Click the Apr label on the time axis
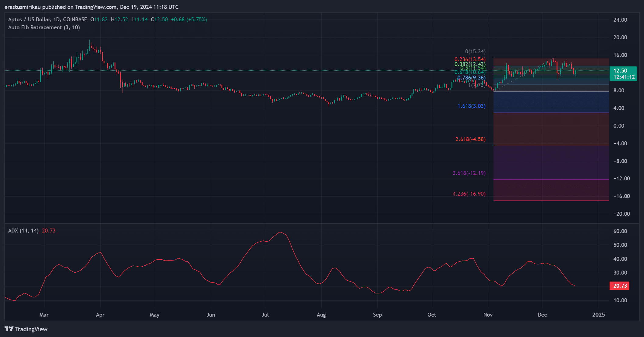 coord(100,315)
